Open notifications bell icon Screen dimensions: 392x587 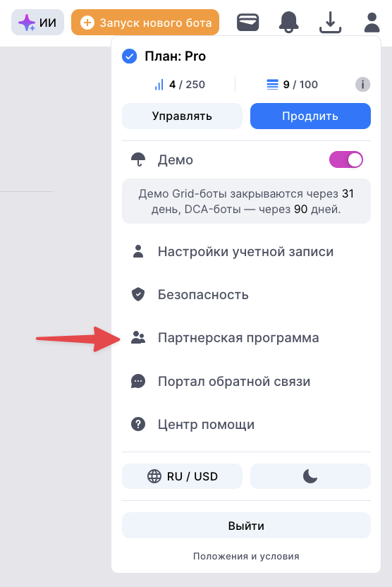289,22
